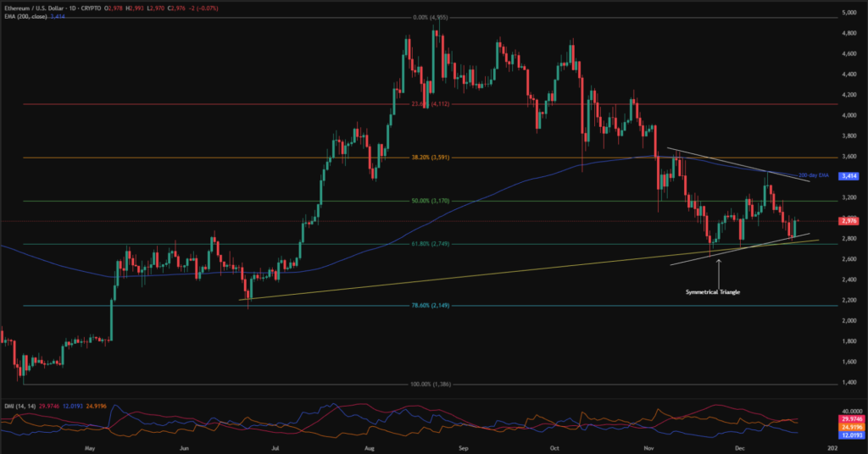Image resolution: width=868 pixels, height=454 pixels.
Task: Click the 2,800 price axis label
Action: 849,239
